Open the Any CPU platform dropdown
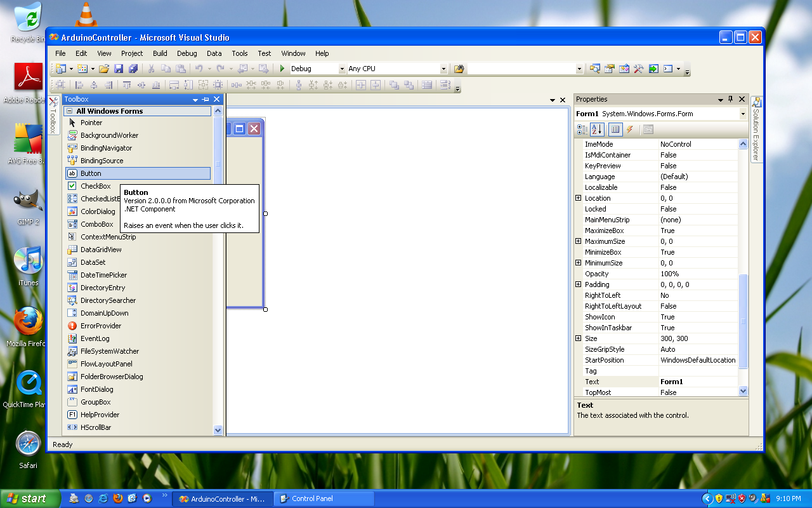The height and width of the screenshot is (508, 812). point(443,69)
